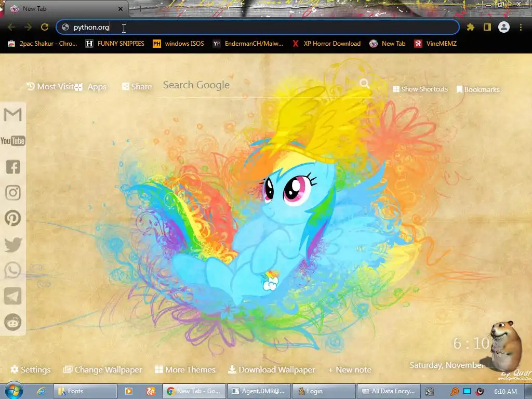
Task: Open YouTube from the sidebar
Action: (13, 141)
